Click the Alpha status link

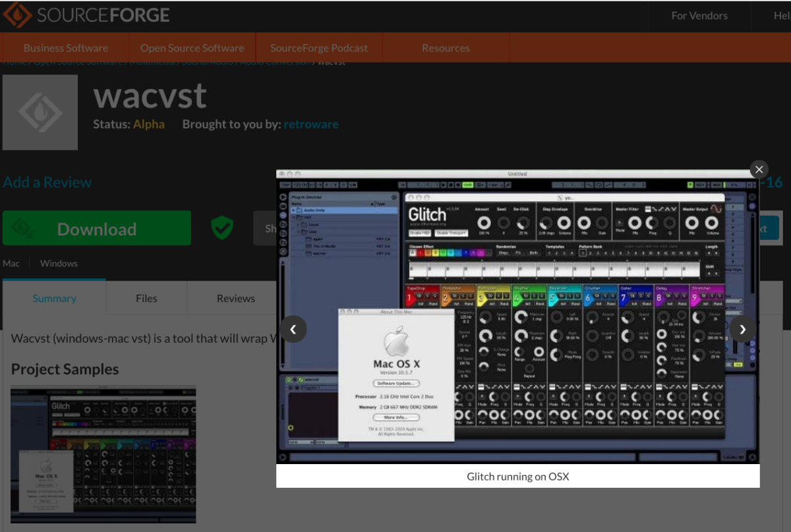149,124
